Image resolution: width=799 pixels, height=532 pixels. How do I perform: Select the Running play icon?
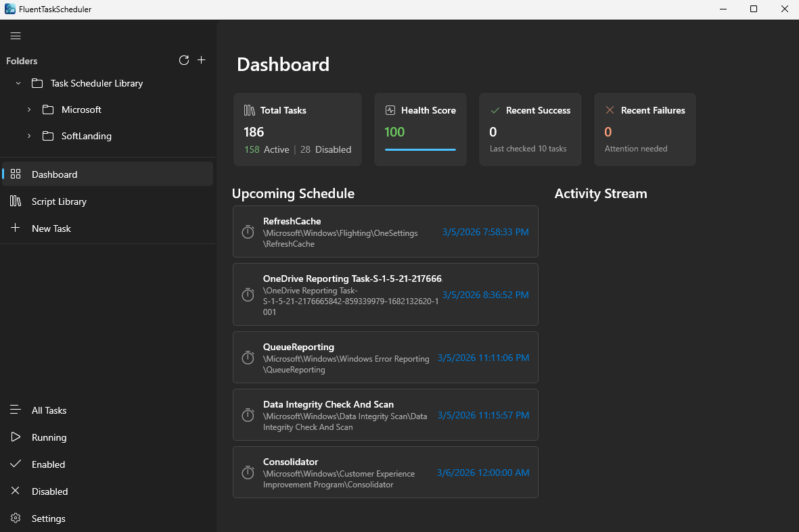[x=16, y=437]
